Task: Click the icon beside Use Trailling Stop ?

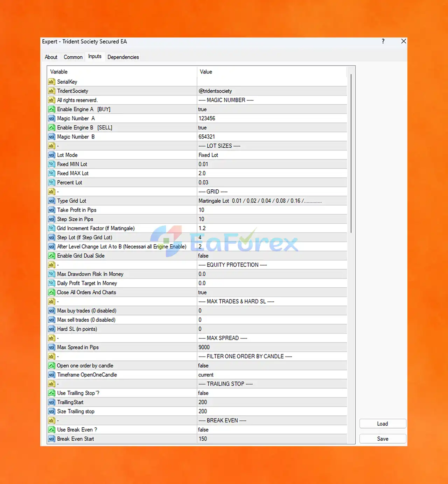Action: 51,393
